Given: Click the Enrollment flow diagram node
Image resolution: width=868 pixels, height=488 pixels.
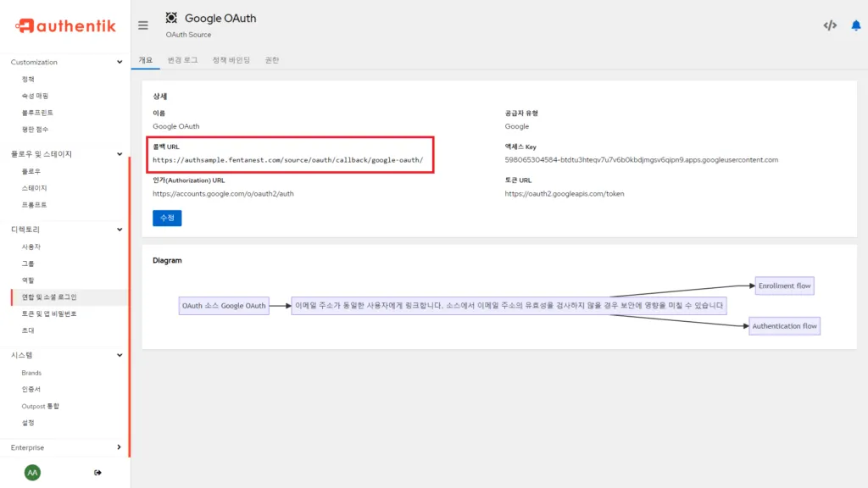Looking at the screenshot, I should pos(784,286).
